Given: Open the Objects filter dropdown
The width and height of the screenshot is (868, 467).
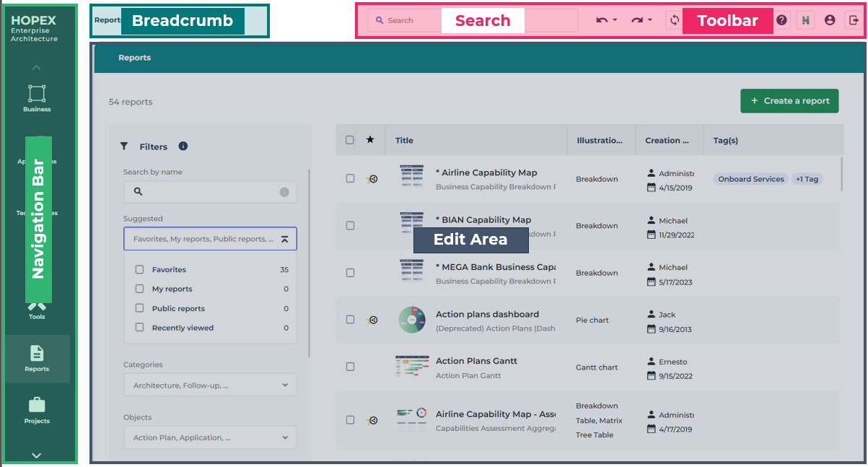Looking at the screenshot, I should pos(210,437).
